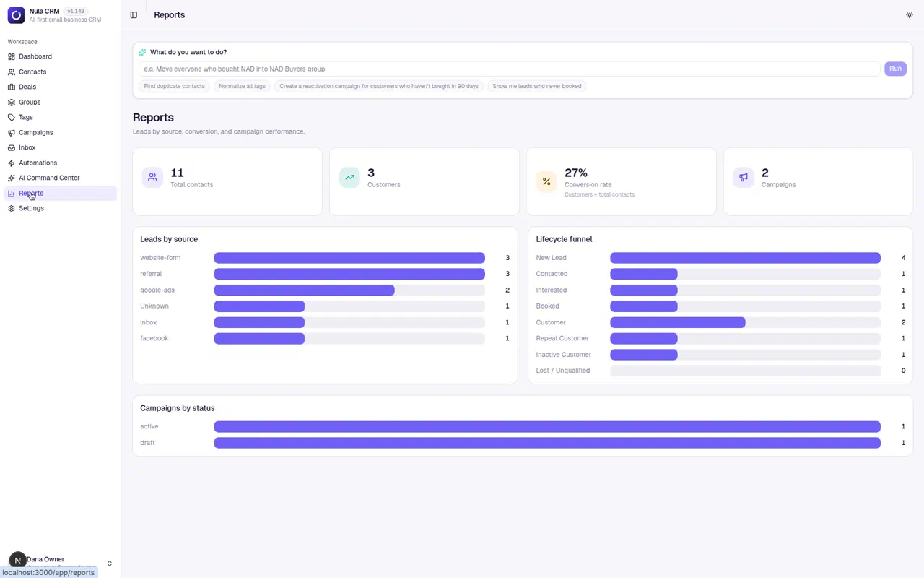Click the Groups layers icon in sidebar
Image resolution: width=924 pixels, height=578 pixels.
coord(12,103)
